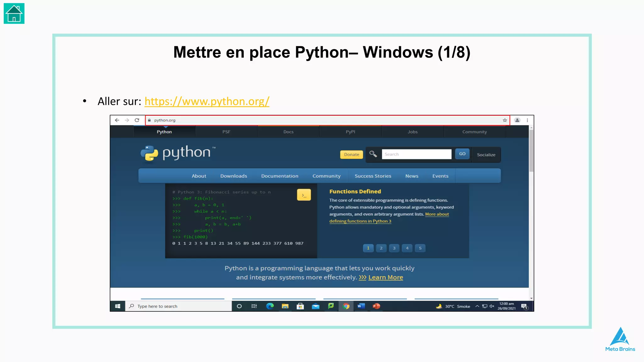This screenshot has height=362, width=644.
Task: Open the notification center icon
Action: [x=524, y=306]
